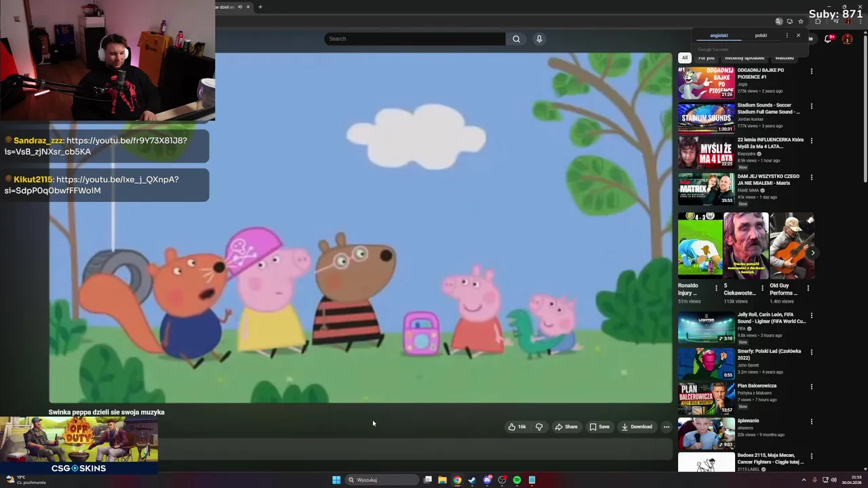Select the Watched filter chip
Viewport: 868px width, 488px height.
click(x=784, y=58)
